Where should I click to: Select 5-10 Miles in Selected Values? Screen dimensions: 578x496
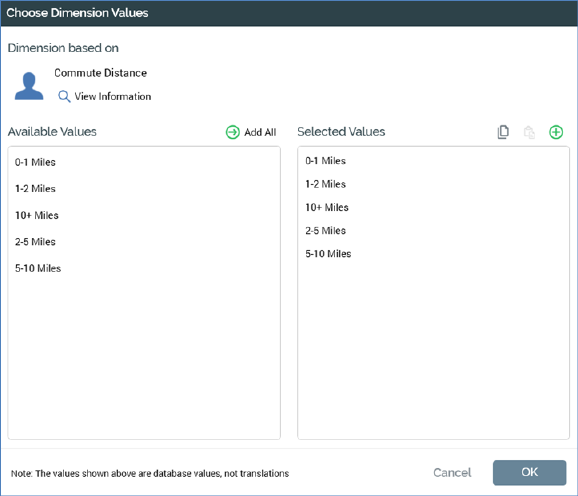click(434, 254)
